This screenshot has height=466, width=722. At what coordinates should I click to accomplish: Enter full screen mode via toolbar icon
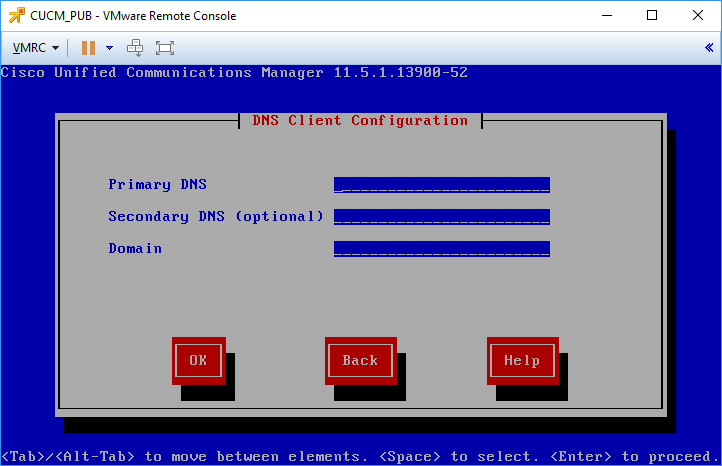pos(165,48)
